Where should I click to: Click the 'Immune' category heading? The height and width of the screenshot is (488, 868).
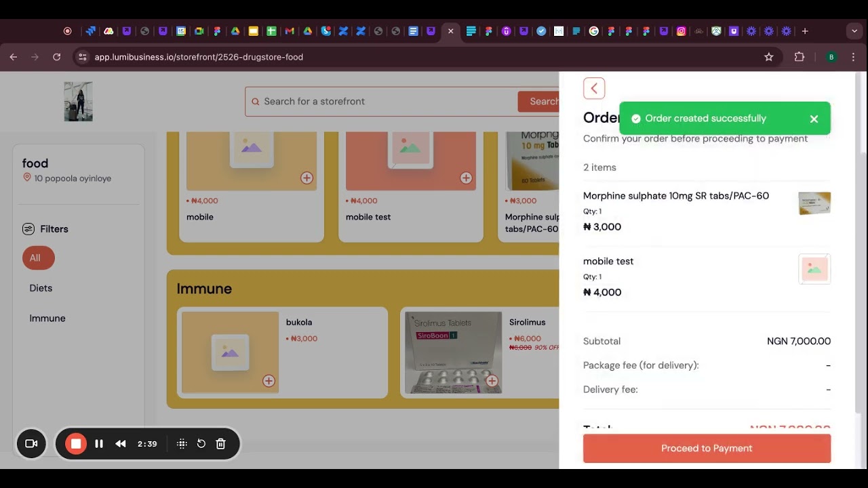[204, 289]
